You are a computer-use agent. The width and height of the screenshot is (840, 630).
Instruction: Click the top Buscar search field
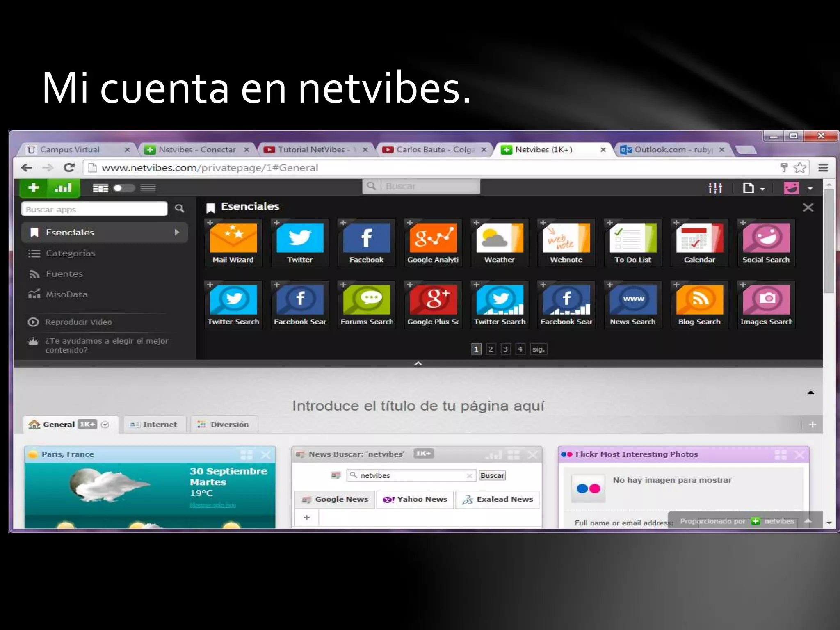pyautogui.click(x=421, y=186)
